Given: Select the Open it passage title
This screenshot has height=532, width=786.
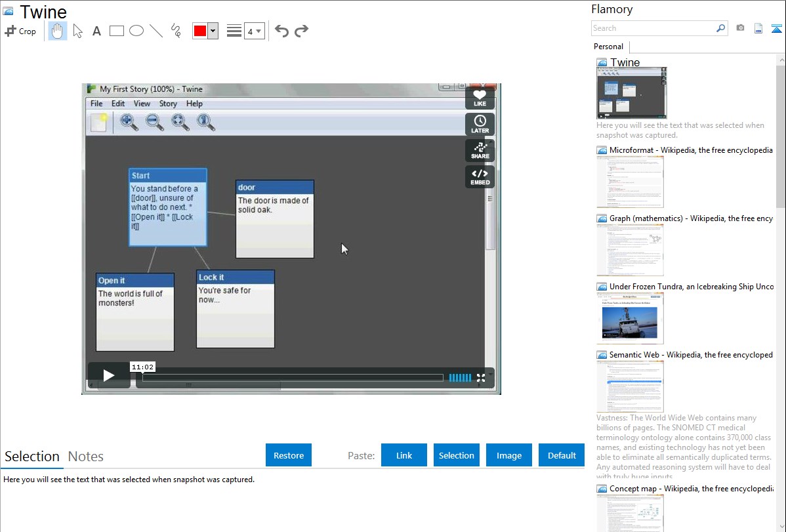Looking at the screenshot, I should [112, 281].
